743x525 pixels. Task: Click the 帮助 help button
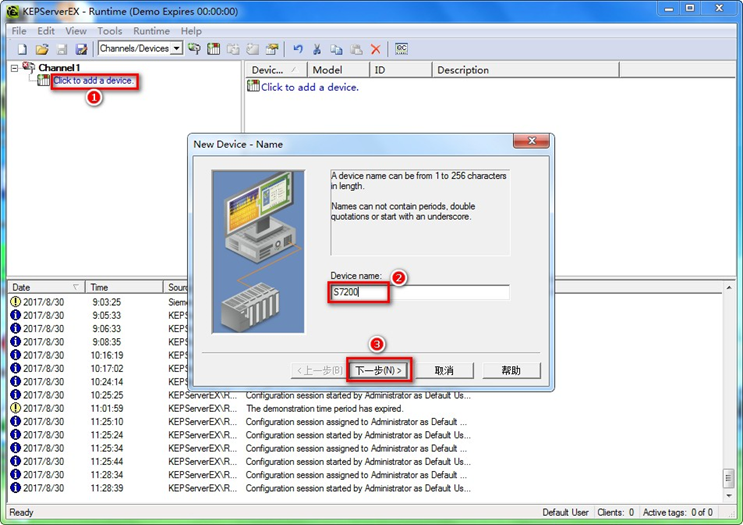click(x=511, y=370)
